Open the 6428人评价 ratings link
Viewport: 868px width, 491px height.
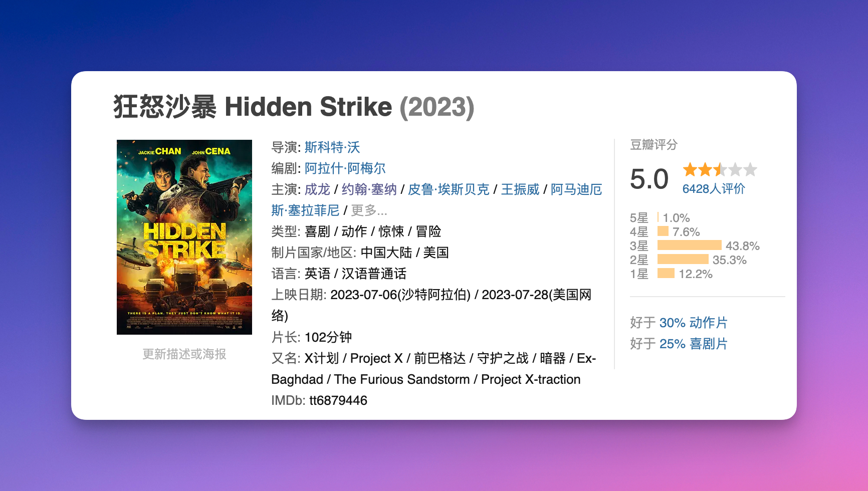[x=713, y=189]
